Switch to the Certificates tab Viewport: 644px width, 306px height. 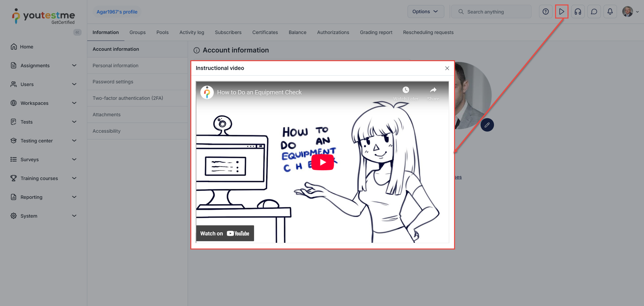tap(265, 33)
